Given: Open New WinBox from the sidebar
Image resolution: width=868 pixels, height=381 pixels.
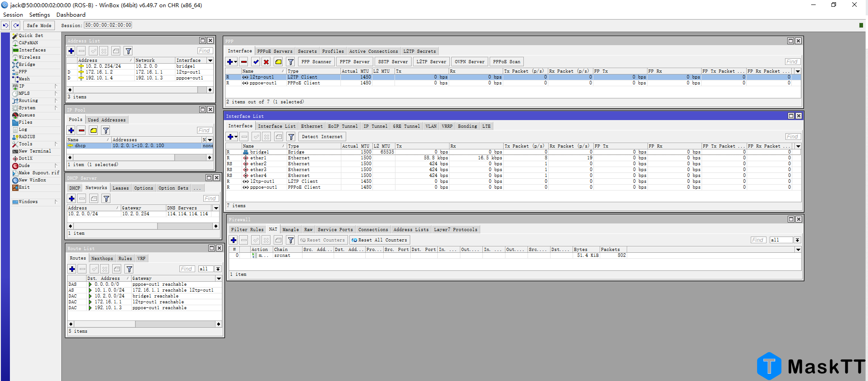Looking at the screenshot, I should [32, 180].
